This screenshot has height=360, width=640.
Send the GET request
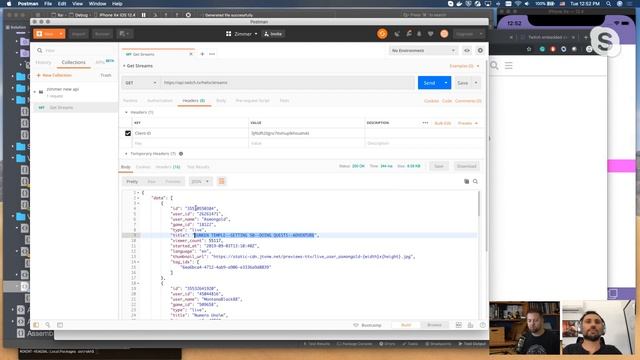click(429, 83)
